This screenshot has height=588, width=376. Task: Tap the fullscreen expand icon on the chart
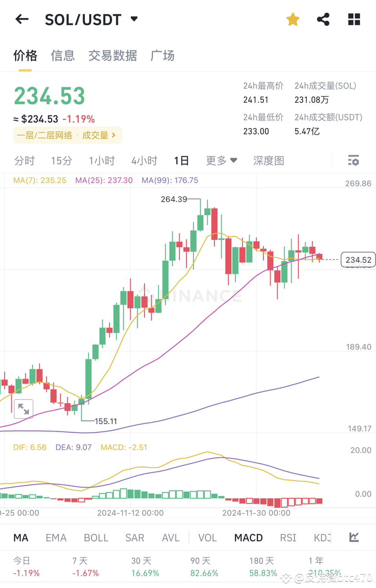pos(23,409)
